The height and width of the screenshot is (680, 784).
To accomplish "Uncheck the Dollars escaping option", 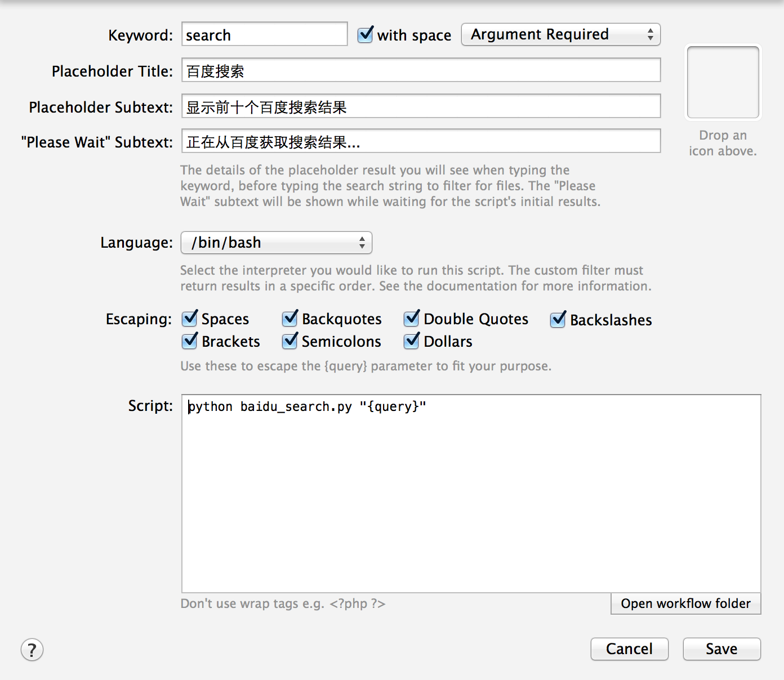I will tap(412, 341).
